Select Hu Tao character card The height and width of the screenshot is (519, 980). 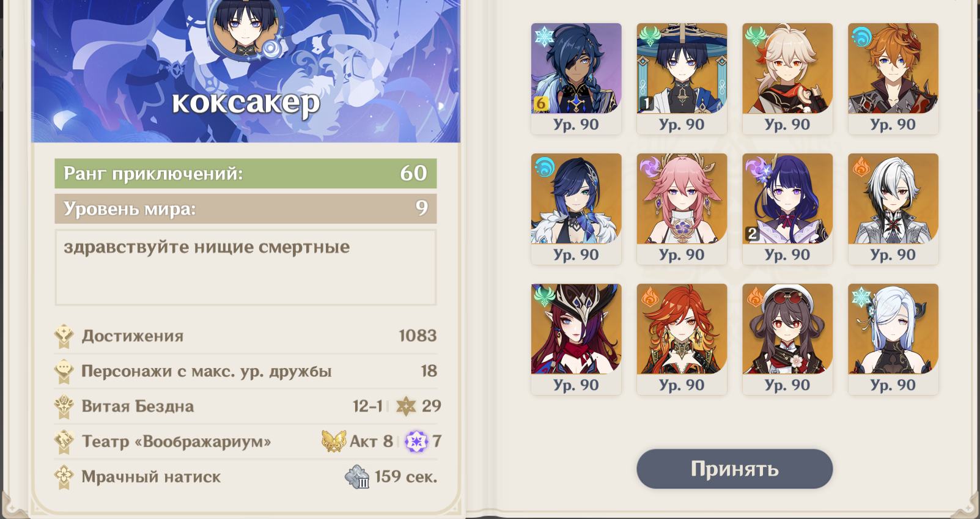[x=787, y=339]
